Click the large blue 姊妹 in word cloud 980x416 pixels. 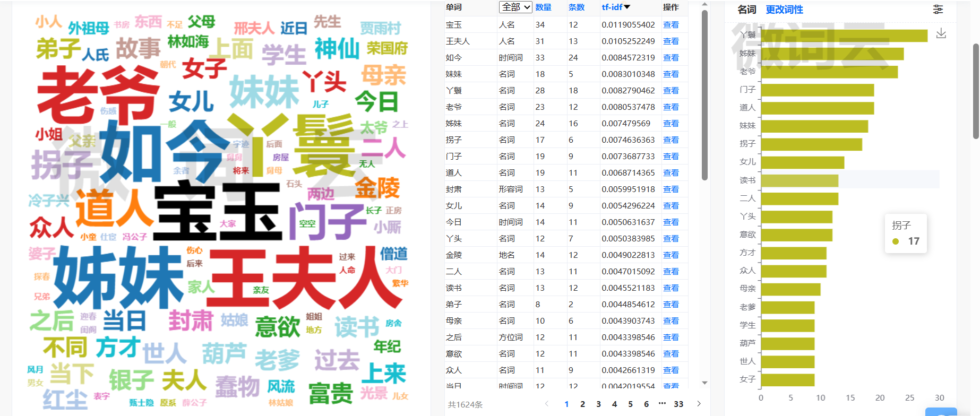tap(118, 277)
